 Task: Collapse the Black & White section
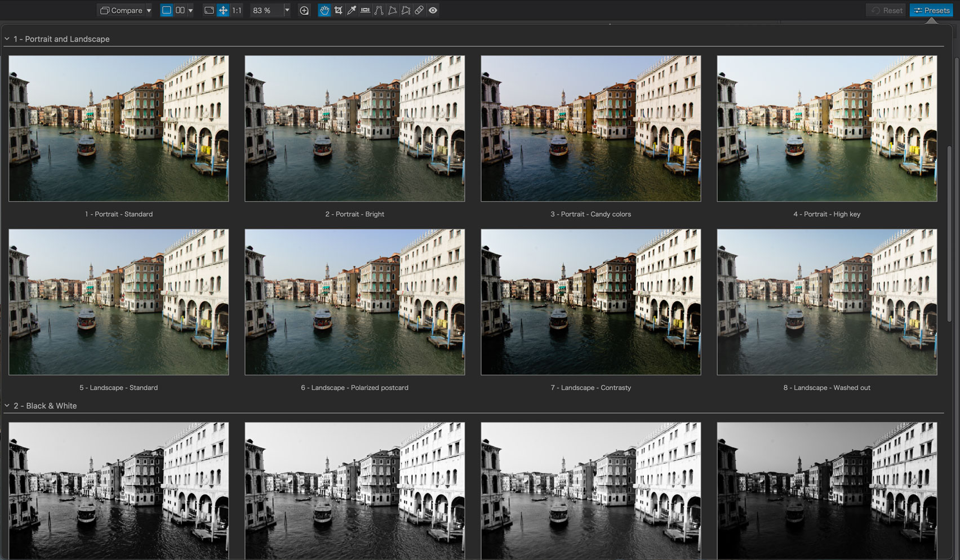tap(7, 406)
